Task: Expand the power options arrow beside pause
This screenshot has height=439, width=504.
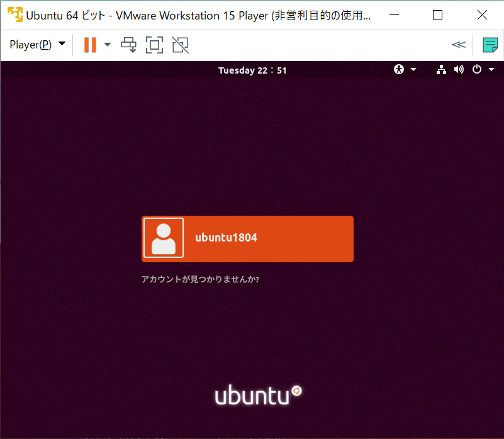Action: [x=108, y=45]
